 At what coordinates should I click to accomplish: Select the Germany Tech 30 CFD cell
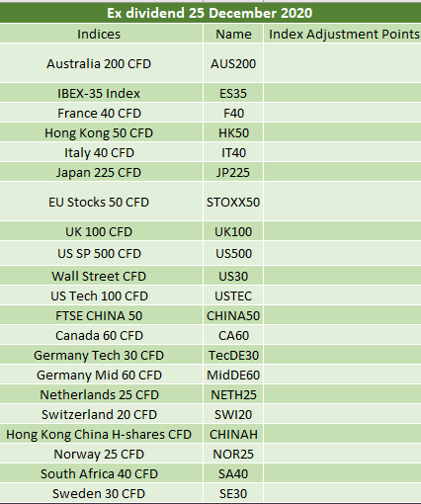click(101, 355)
